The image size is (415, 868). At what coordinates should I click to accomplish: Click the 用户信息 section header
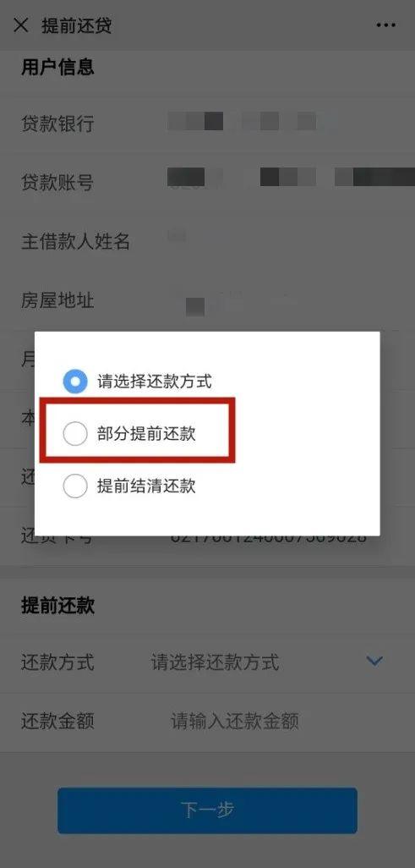tap(57, 67)
